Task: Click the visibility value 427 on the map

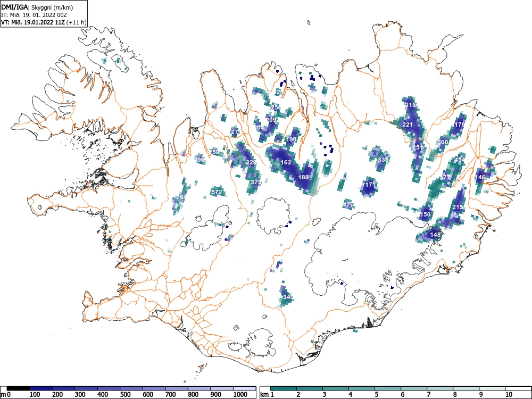Action: coord(349,205)
